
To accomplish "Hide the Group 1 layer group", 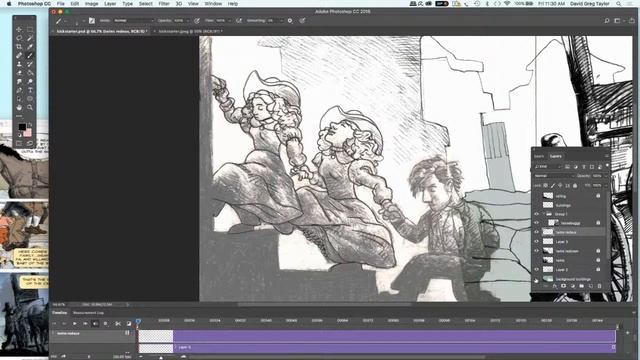I will 536,214.
